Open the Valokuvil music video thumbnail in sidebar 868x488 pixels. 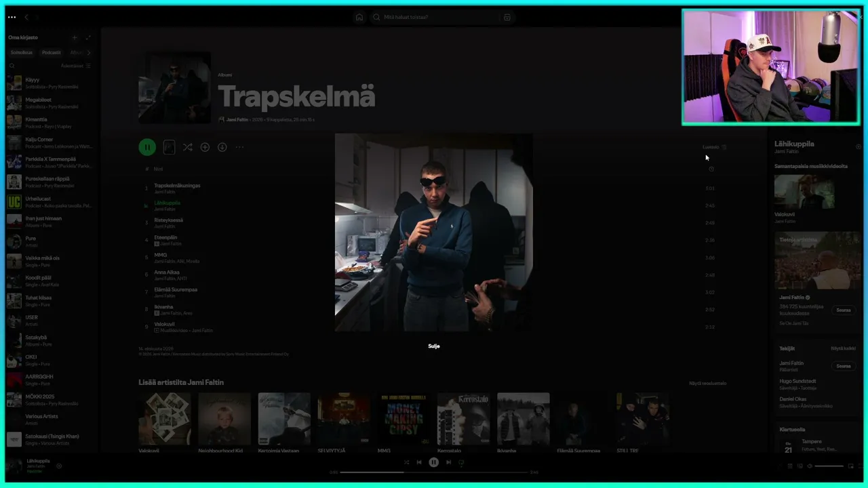804,192
